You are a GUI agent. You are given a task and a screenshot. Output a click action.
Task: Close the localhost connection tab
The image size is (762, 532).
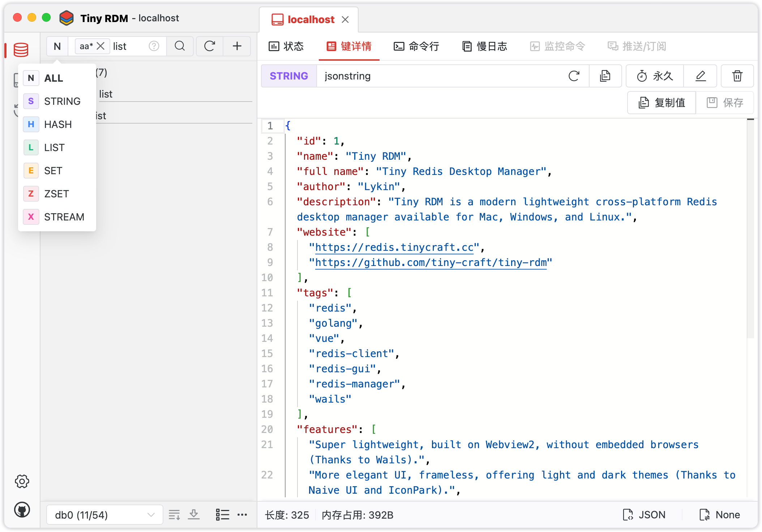point(345,20)
